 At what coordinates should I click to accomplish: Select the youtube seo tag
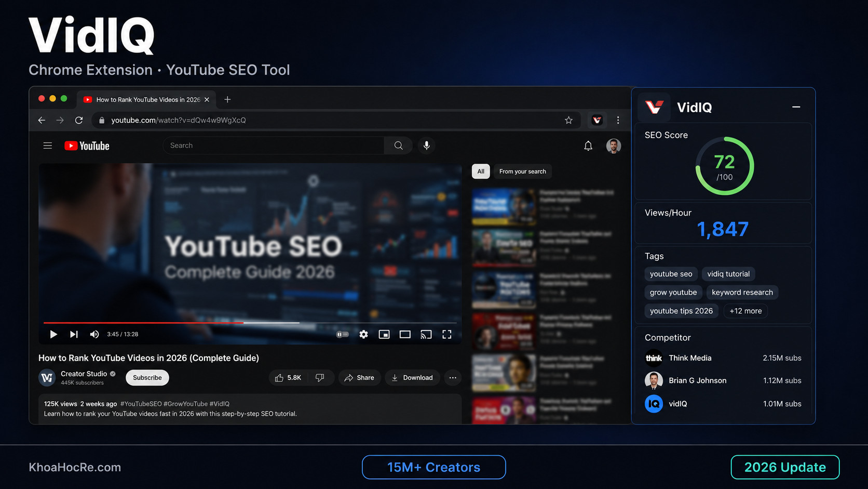671,274
